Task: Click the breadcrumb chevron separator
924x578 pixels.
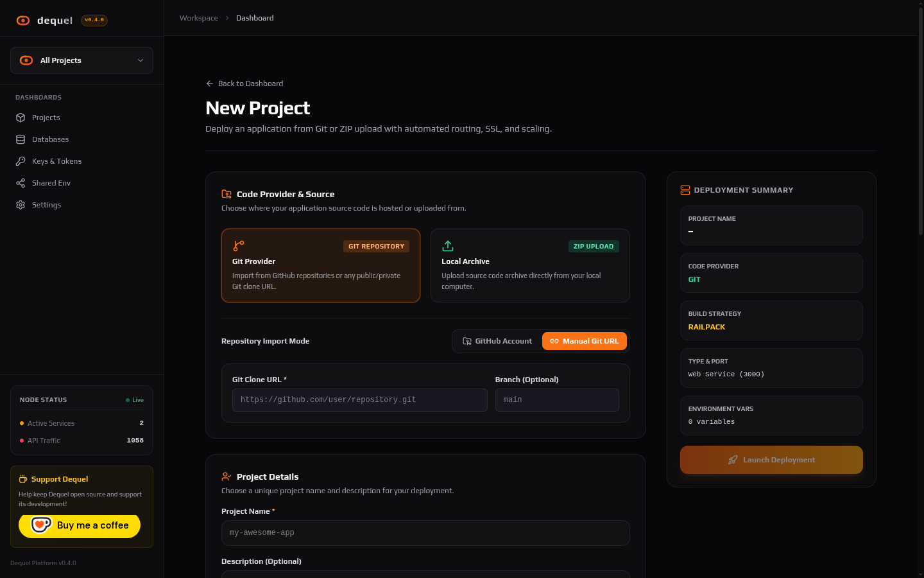Action: tap(227, 18)
